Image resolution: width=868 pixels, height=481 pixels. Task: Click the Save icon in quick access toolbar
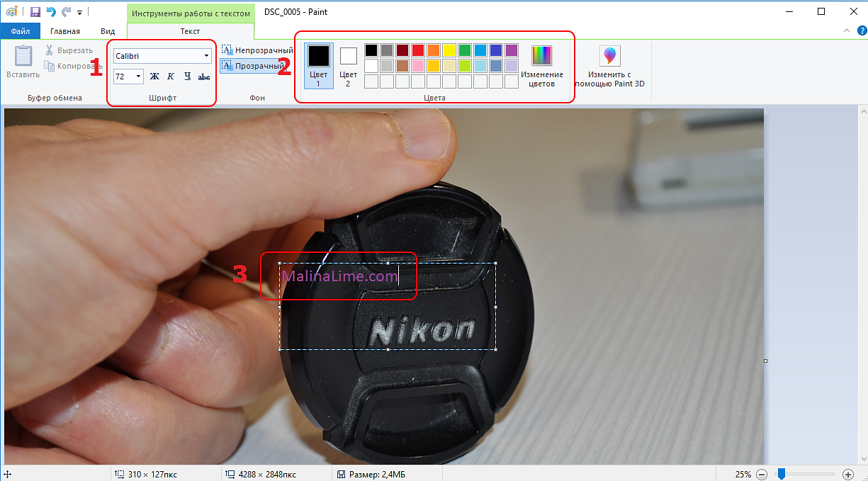pyautogui.click(x=35, y=12)
